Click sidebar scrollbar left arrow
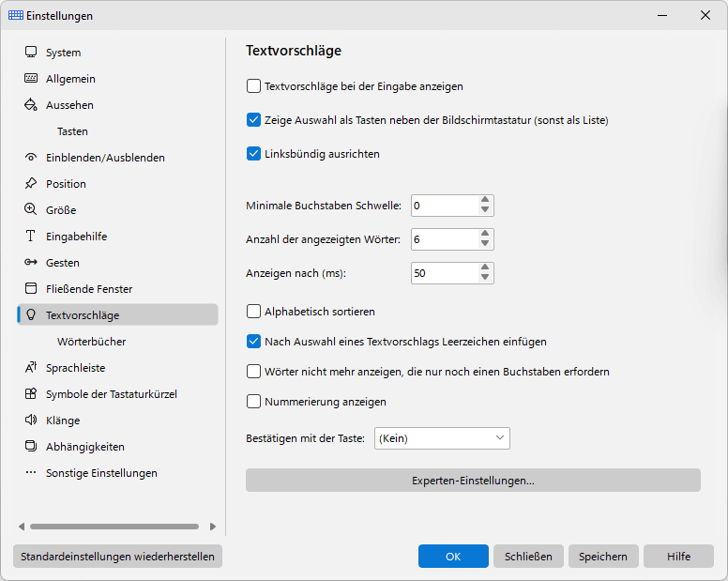 [x=22, y=527]
